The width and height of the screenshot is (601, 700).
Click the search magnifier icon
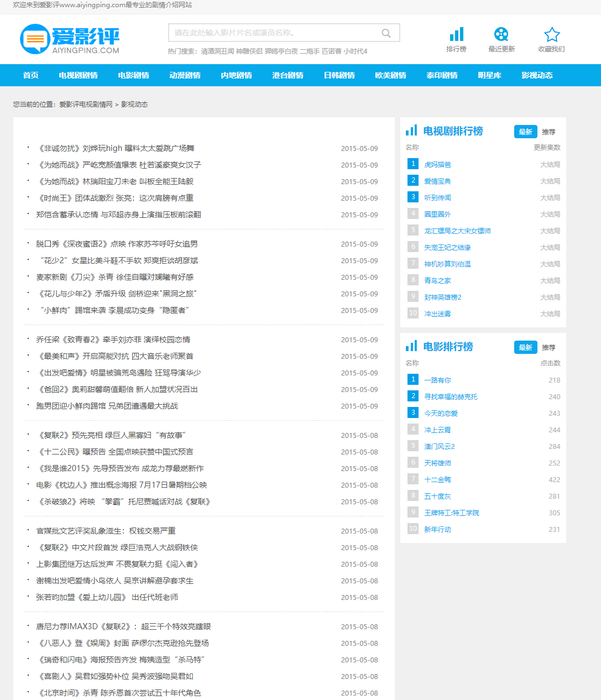(386, 33)
